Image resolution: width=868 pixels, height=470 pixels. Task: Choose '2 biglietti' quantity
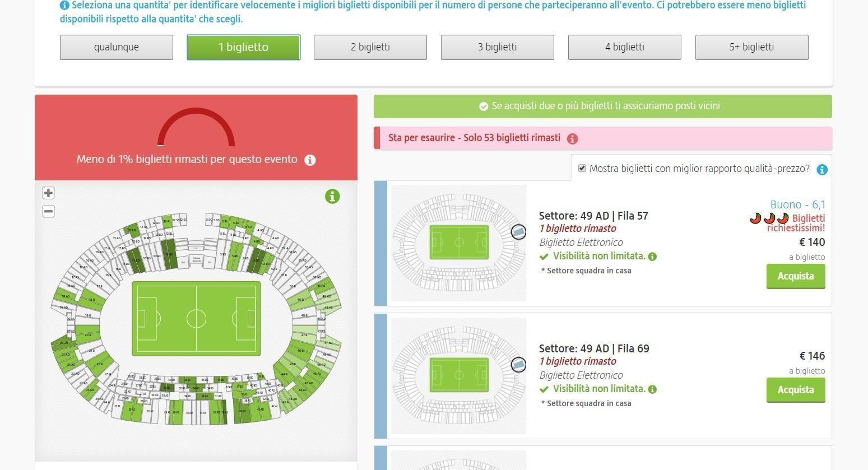[x=370, y=47]
